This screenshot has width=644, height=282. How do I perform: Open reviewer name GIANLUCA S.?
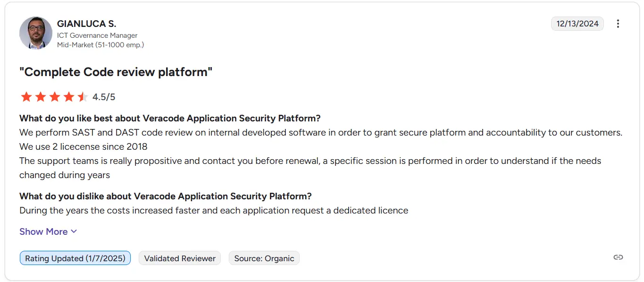(x=86, y=24)
